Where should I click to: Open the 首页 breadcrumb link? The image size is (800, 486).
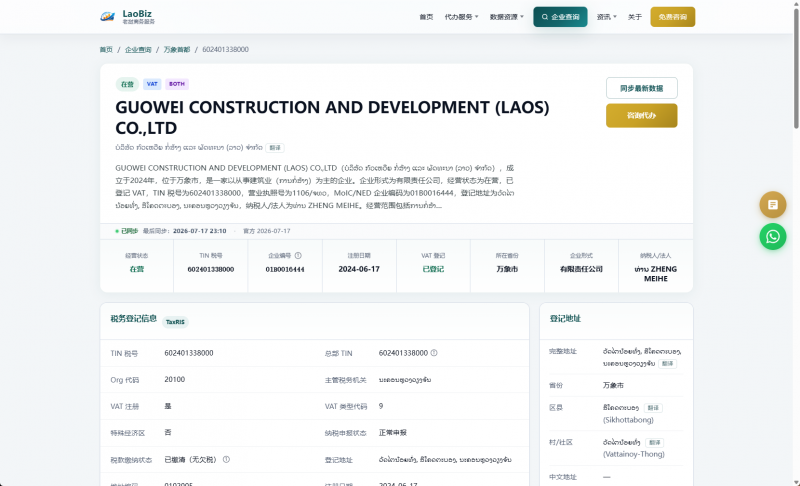click(x=106, y=49)
